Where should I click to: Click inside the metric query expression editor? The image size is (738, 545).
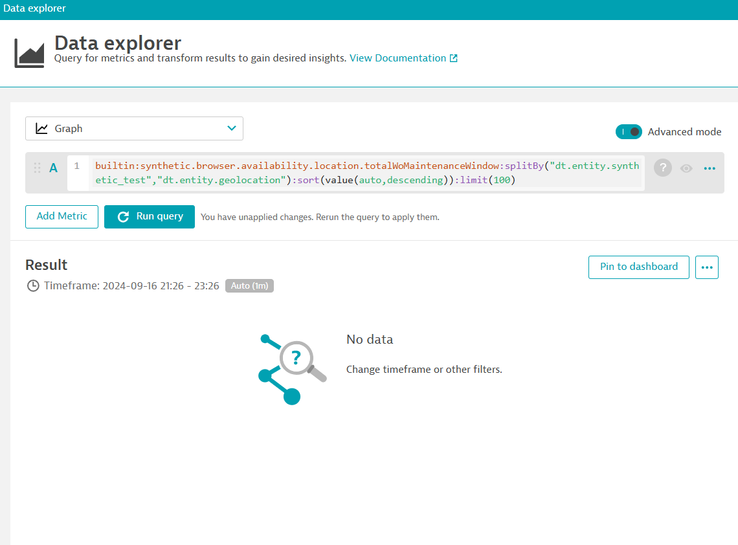coord(360,172)
